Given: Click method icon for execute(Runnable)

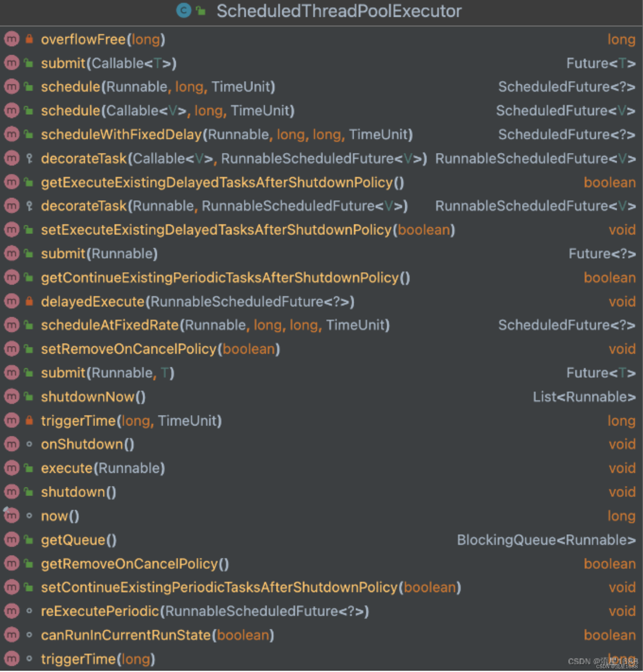Looking at the screenshot, I should 12,468.
